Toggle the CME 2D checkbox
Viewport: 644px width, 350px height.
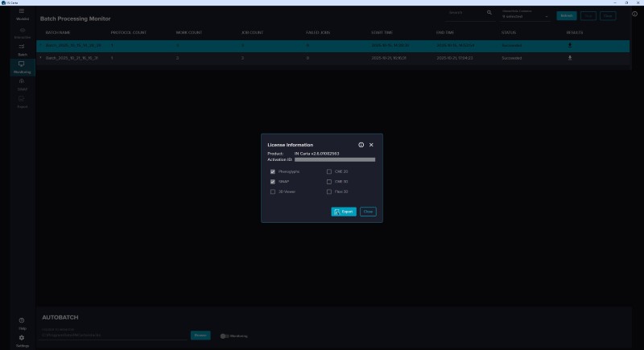coord(329,171)
